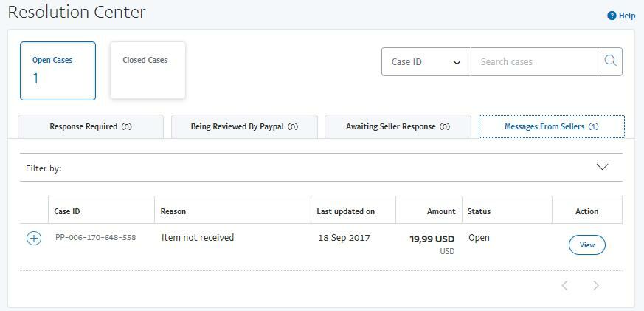The width and height of the screenshot is (644, 311).
Task: Expand the Filter by chevron
Action: (x=602, y=167)
